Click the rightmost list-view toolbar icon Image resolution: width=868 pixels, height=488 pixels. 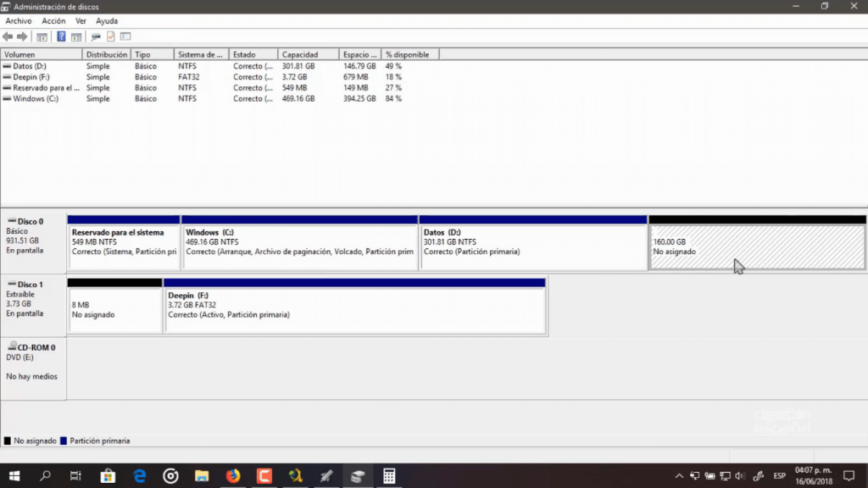[125, 36]
